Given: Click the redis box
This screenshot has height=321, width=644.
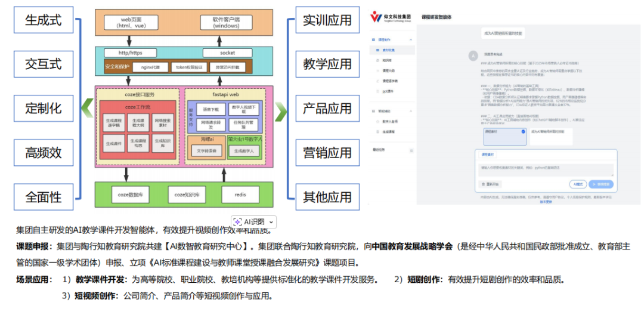Looking at the screenshot, I should coord(240,195).
